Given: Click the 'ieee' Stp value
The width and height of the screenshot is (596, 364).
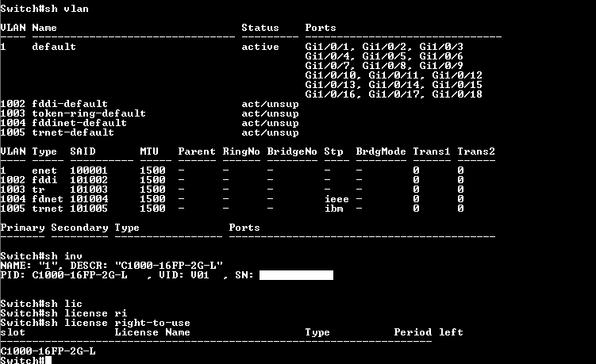Looking at the screenshot, I should coord(336,199).
